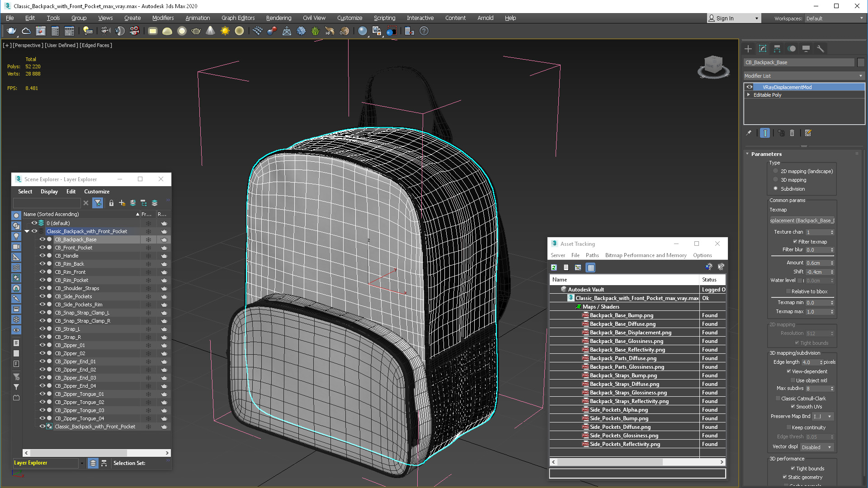
Task: Click the Configure Modifier Sets icon
Action: tap(808, 133)
